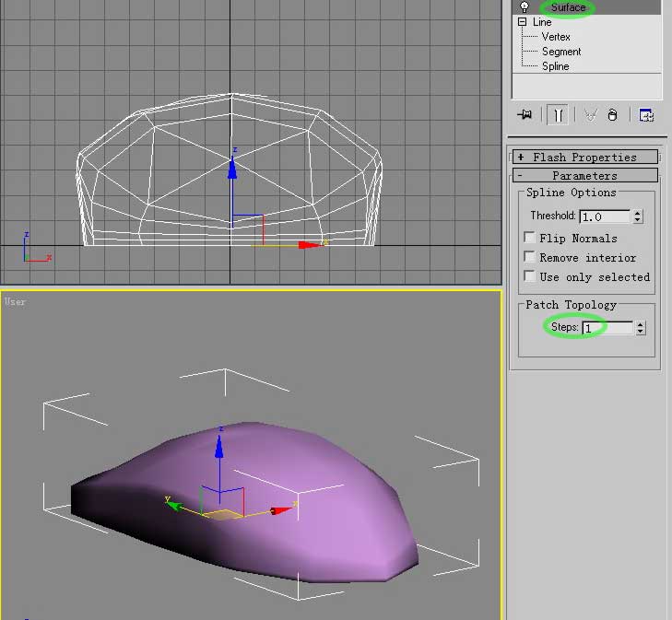Viewport: 672px width, 620px height.
Task: Click the blue Z-axis gizmo arrow in User viewport
Action: tap(219, 446)
